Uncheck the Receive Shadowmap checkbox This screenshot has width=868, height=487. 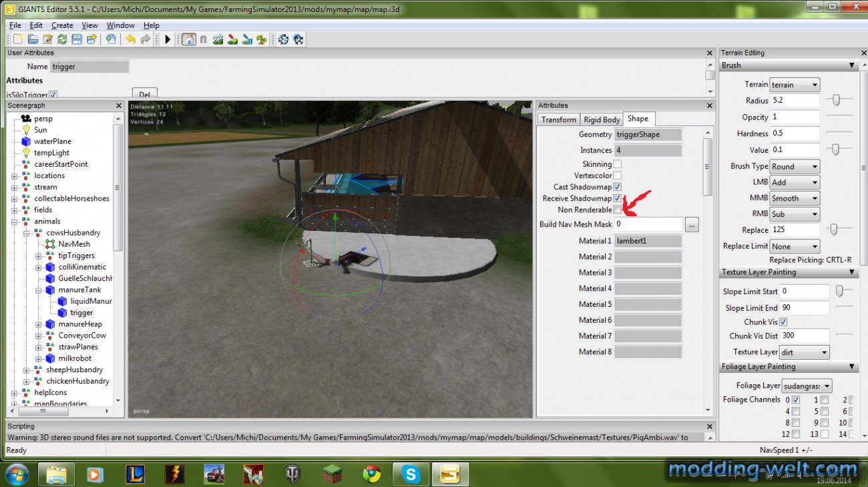coord(618,198)
